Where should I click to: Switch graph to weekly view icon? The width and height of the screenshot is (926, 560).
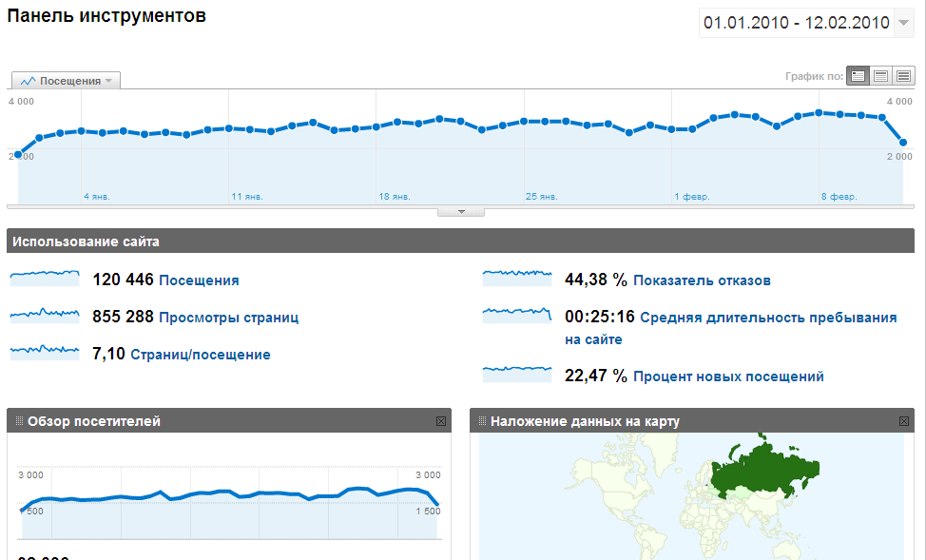tap(881, 76)
